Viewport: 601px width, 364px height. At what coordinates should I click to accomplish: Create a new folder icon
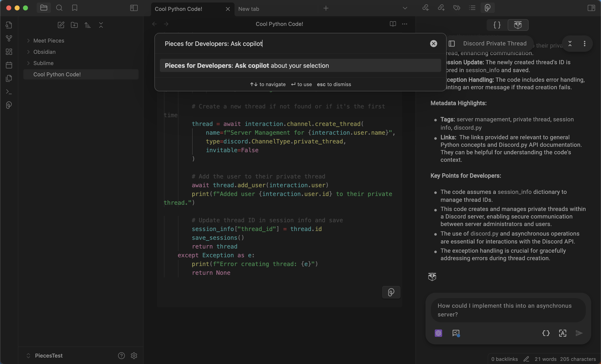[x=74, y=25]
